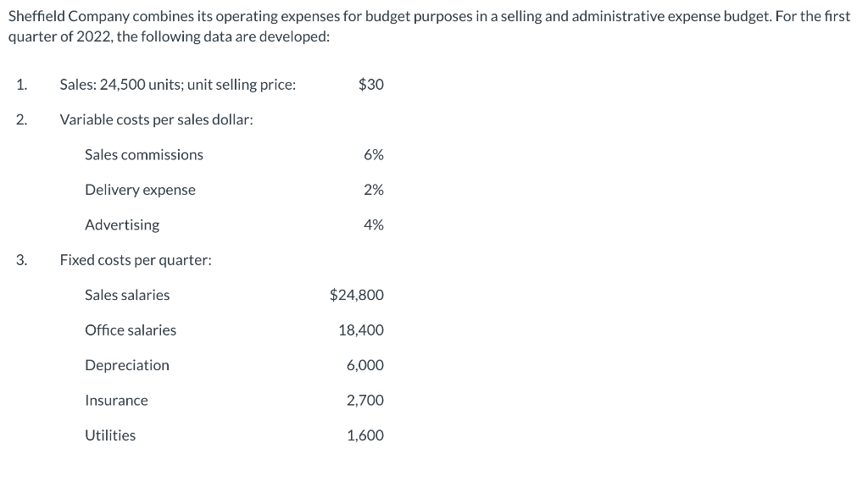The width and height of the screenshot is (868, 482).
Task: Select the 2% delivery expense rate
Action: coord(373,191)
